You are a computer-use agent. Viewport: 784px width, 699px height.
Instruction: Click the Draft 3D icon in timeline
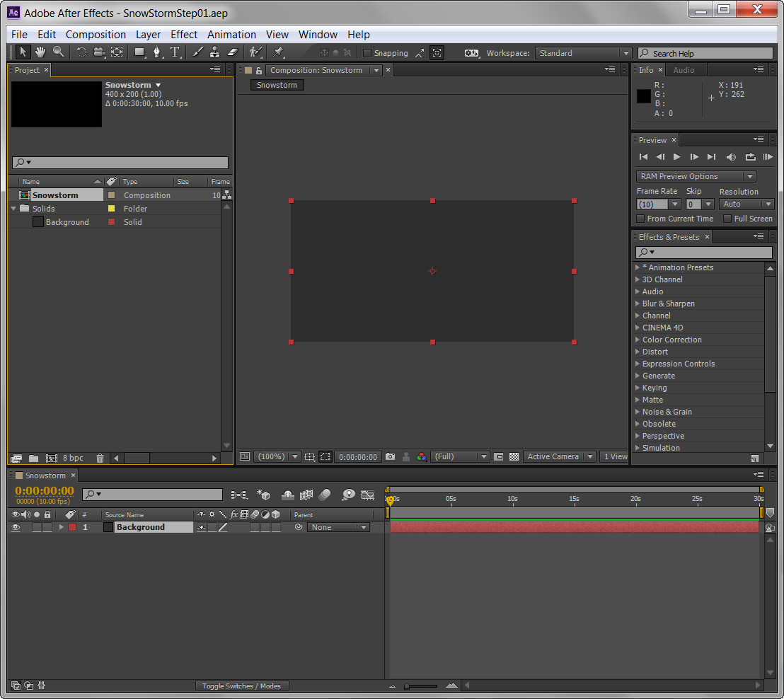263,495
